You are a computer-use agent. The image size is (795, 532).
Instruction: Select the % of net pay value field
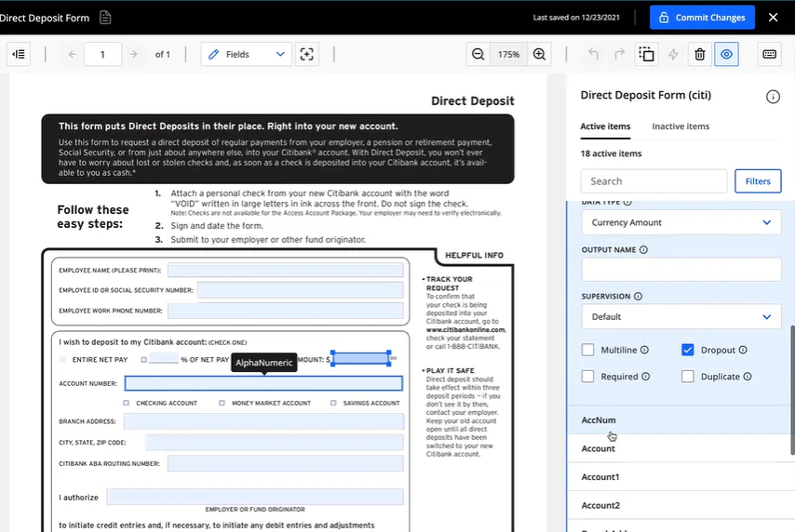pyautogui.click(x=163, y=358)
